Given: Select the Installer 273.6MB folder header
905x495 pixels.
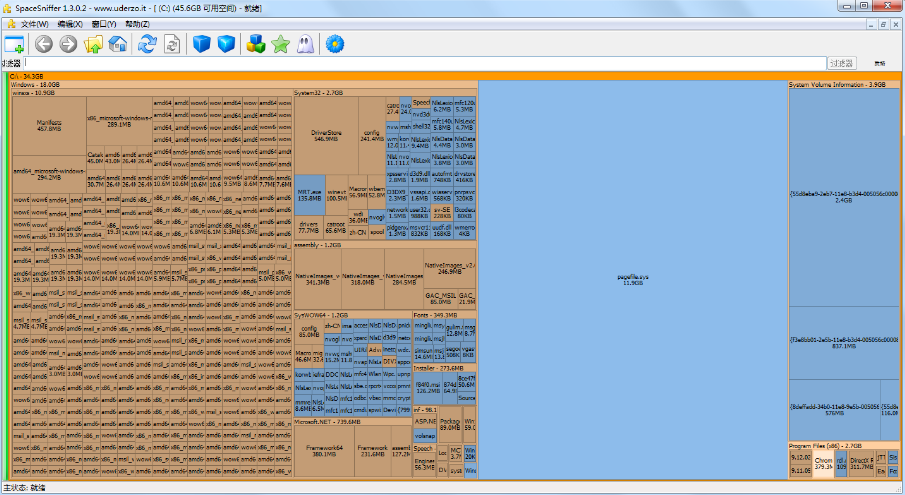Looking at the screenshot, I should coord(444,368).
